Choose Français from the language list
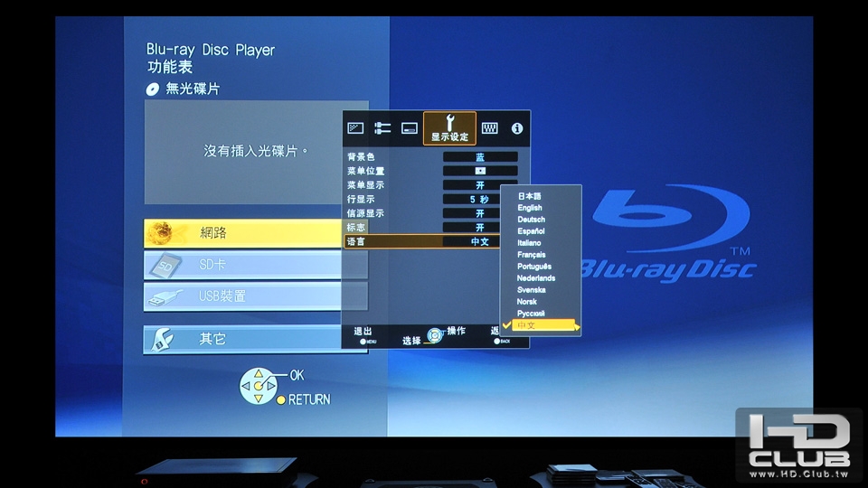Image resolution: width=868 pixels, height=488 pixels. coord(532,255)
